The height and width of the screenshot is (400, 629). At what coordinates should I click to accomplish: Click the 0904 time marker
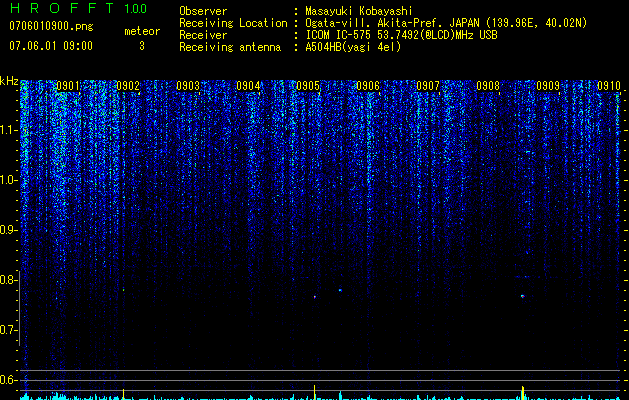(x=248, y=86)
